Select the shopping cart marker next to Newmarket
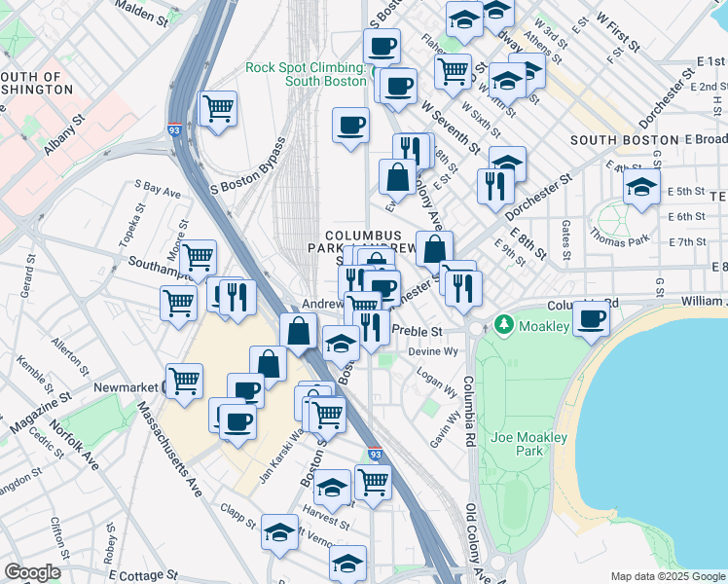 click(x=184, y=383)
